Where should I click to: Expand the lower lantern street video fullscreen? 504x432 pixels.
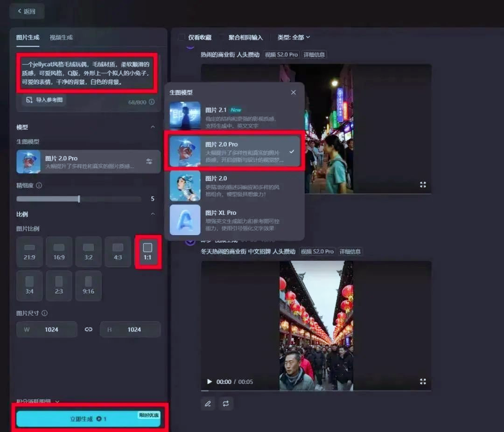coord(423,381)
